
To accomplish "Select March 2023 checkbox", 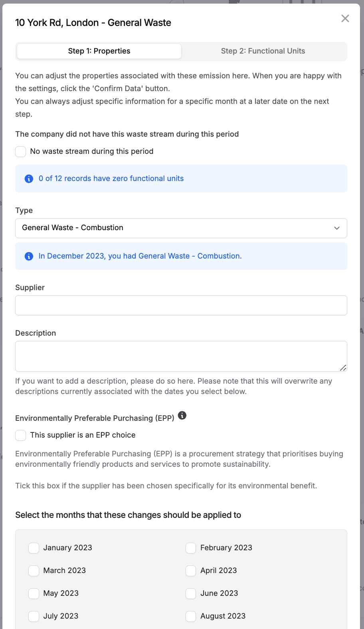I will [x=34, y=571].
